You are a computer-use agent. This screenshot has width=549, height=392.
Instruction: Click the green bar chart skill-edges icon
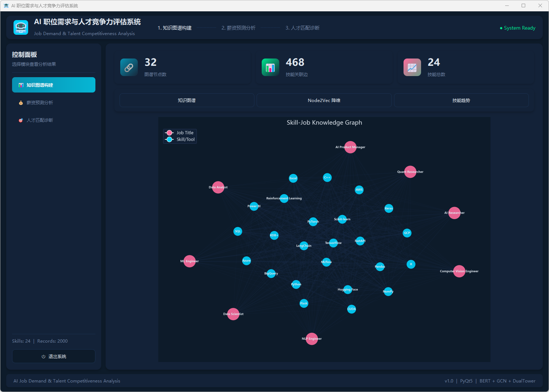tap(270, 67)
